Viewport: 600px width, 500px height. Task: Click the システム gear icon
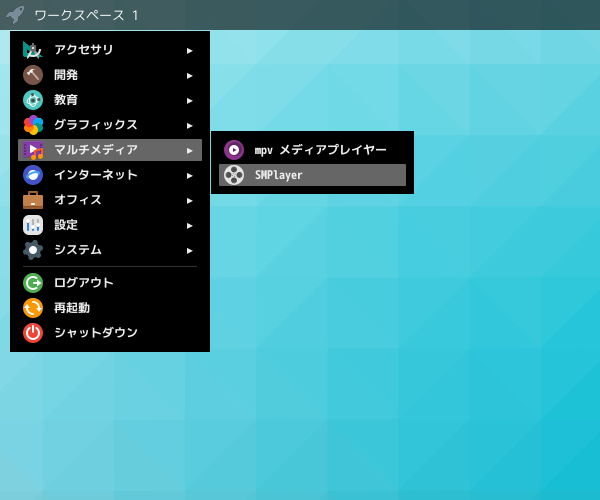coord(33,250)
